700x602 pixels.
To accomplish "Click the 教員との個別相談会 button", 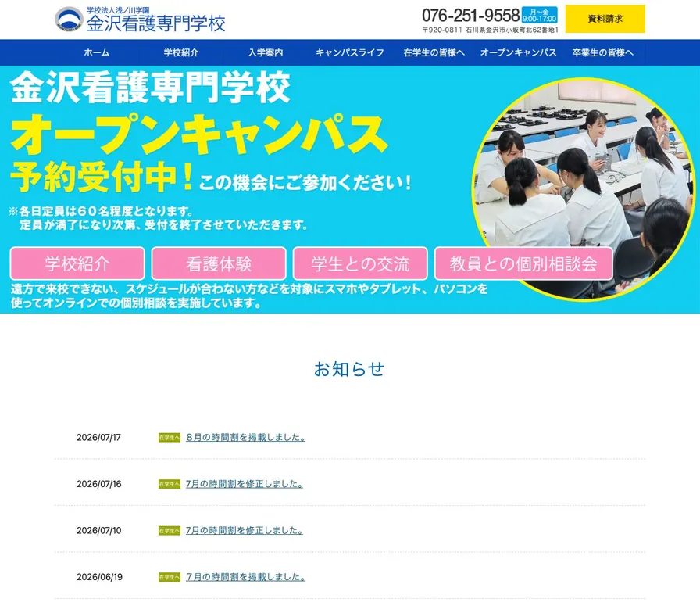I will (523, 263).
